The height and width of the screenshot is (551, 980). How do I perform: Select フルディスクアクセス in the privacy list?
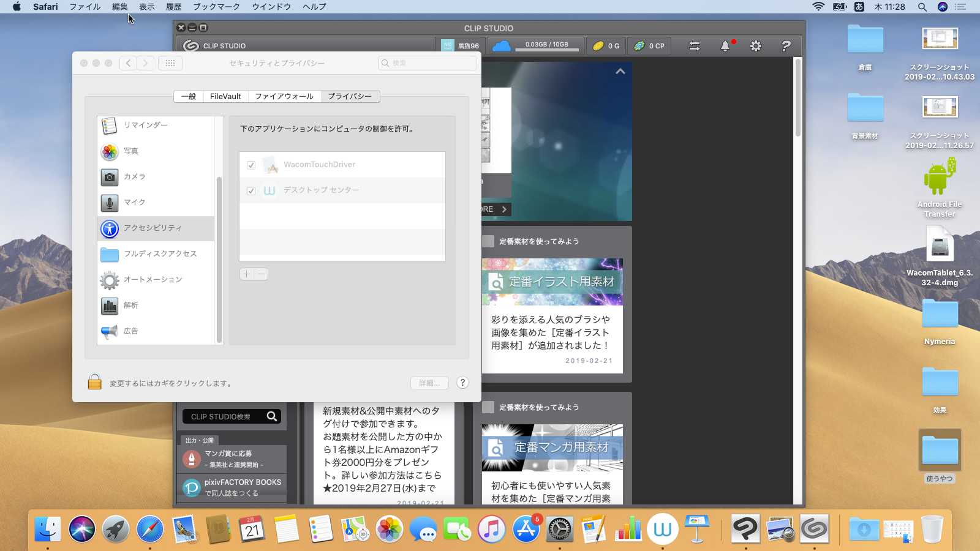156,254
